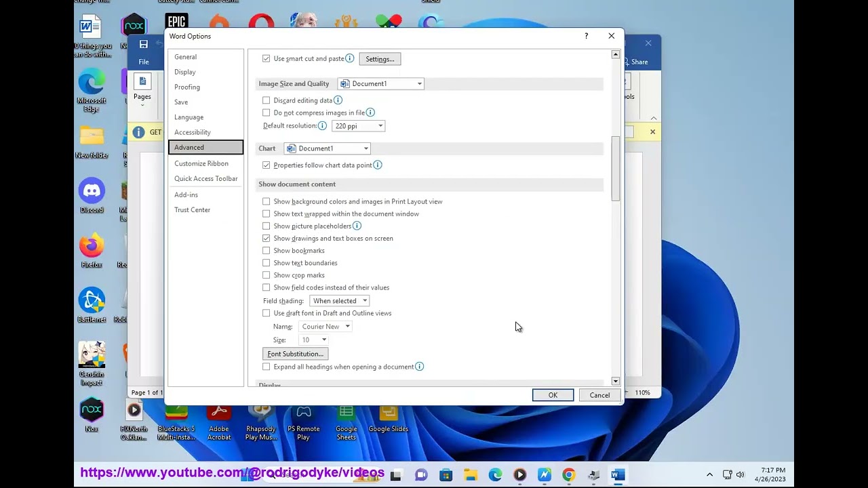The image size is (868, 488).
Task: Open Image Size and Quality document dropdown
Action: pyautogui.click(x=380, y=84)
